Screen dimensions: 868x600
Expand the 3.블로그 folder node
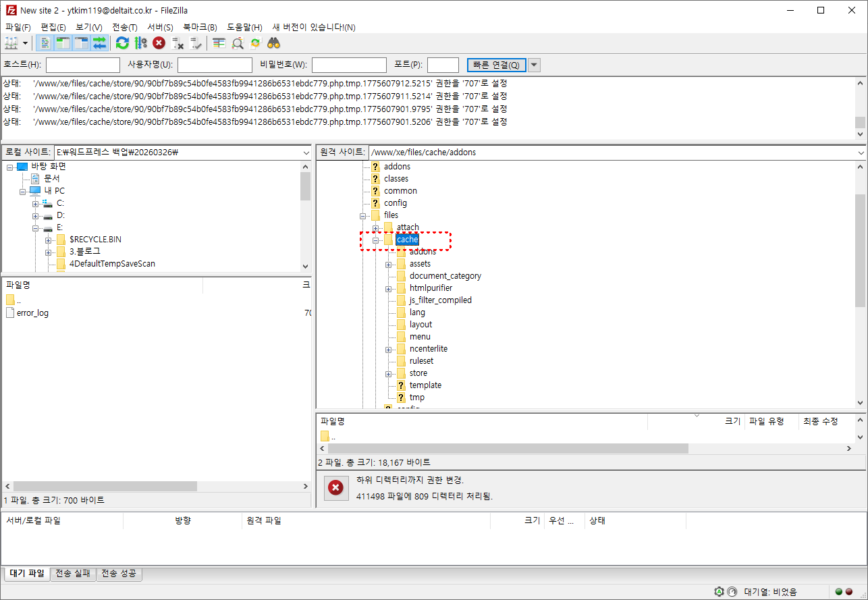coord(48,252)
